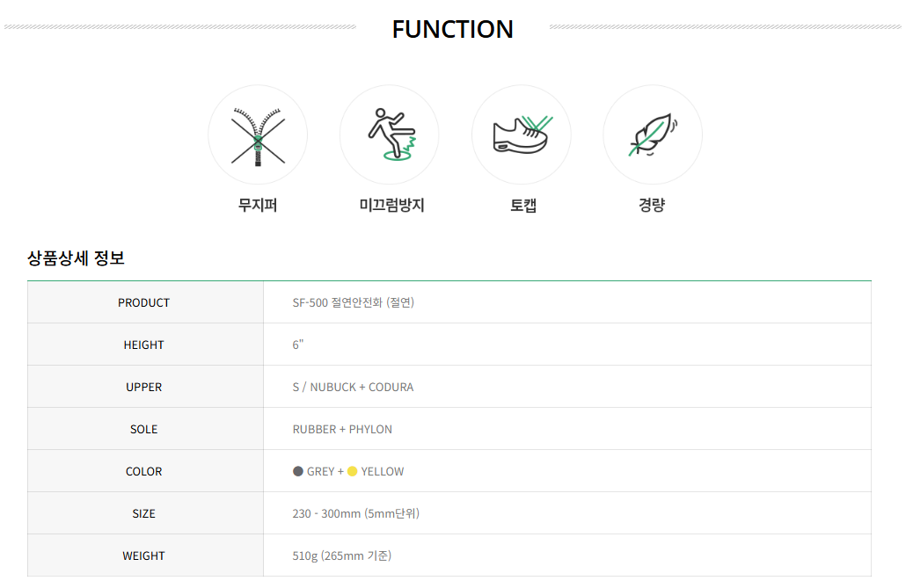The height and width of the screenshot is (588, 913).
Task: Select the 무지퍼 label text
Action: [258, 206]
